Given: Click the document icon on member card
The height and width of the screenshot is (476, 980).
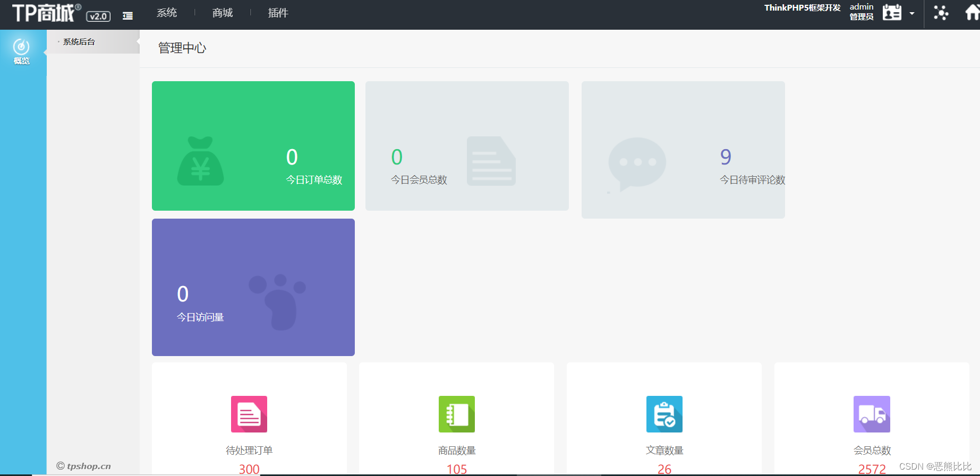Looking at the screenshot, I should tap(491, 161).
